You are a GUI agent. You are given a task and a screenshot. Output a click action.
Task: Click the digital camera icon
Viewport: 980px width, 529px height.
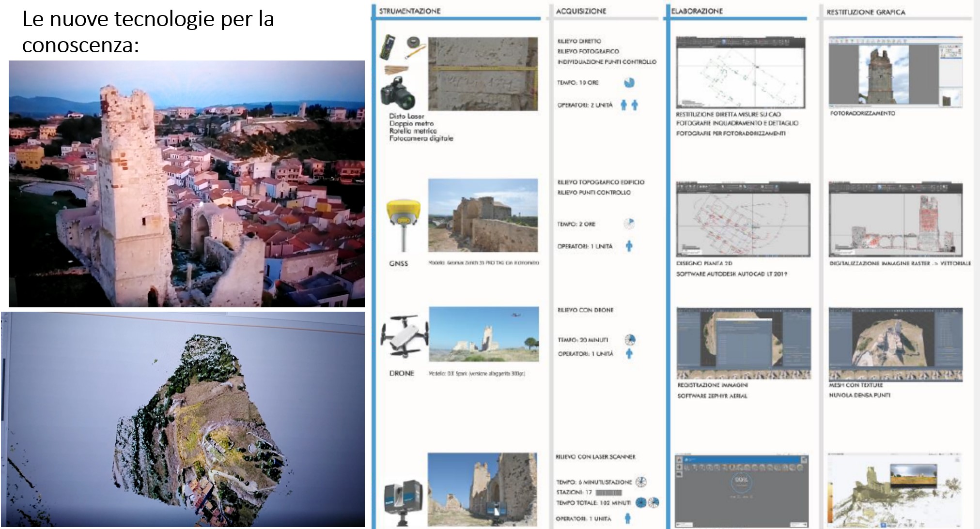(x=398, y=92)
